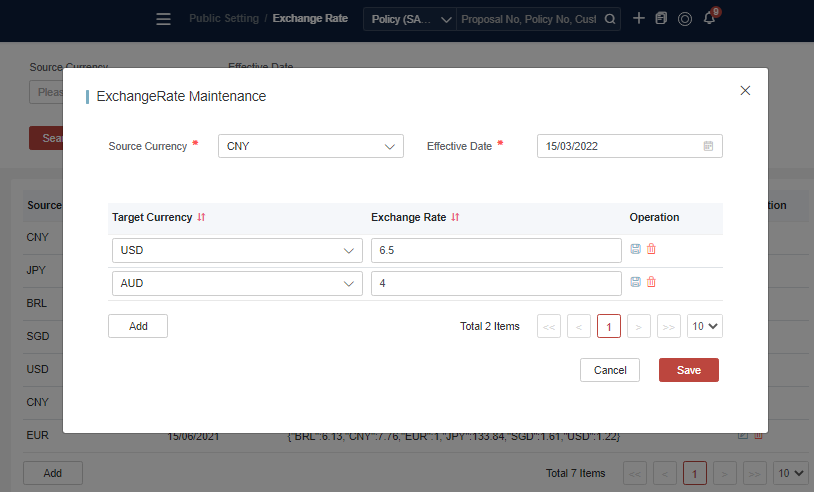Click the hamburger menu icon
Viewport: 814px width, 492px height.
click(x=164, y=19)
